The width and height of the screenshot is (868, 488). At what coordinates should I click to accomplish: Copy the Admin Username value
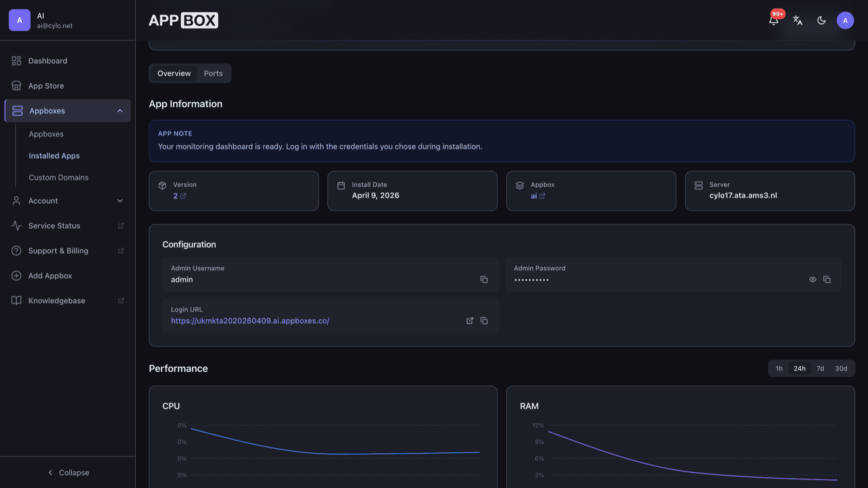tap(484, 280)
